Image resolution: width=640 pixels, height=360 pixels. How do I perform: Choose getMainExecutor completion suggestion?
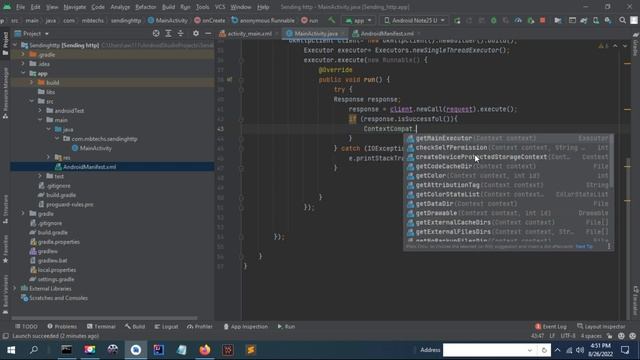508,138
